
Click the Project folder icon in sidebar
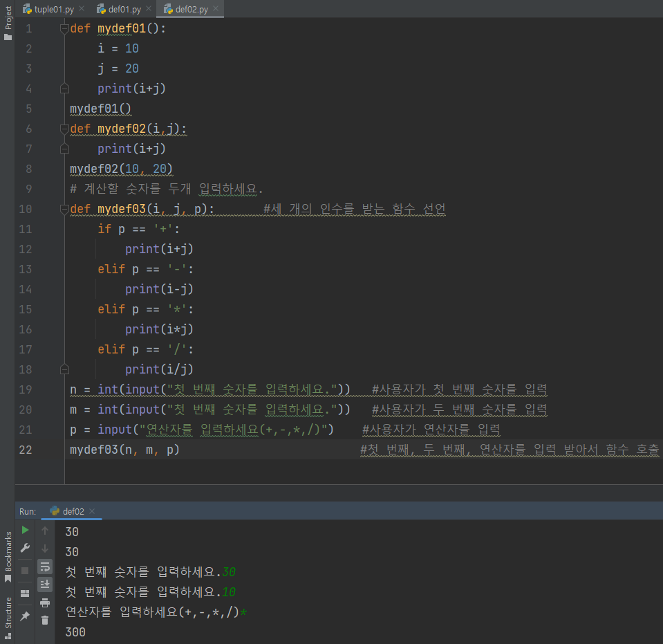tap(8, 37)
